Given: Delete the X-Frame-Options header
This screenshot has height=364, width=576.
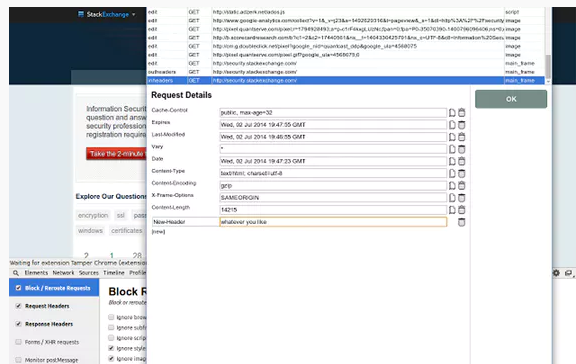Looking at the screenshot, I should [x=461, y=198].
